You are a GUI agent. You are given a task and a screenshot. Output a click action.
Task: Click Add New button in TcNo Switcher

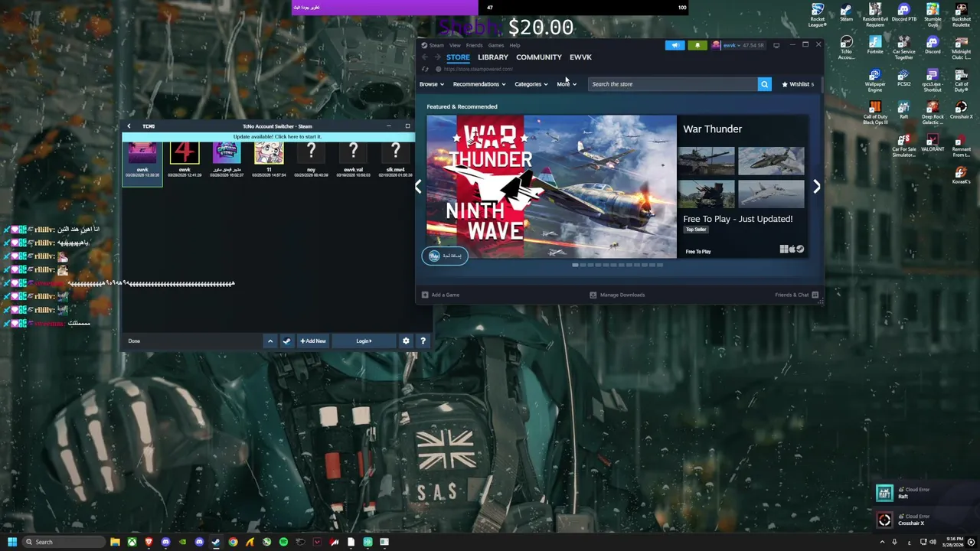[x=313, y=341]
